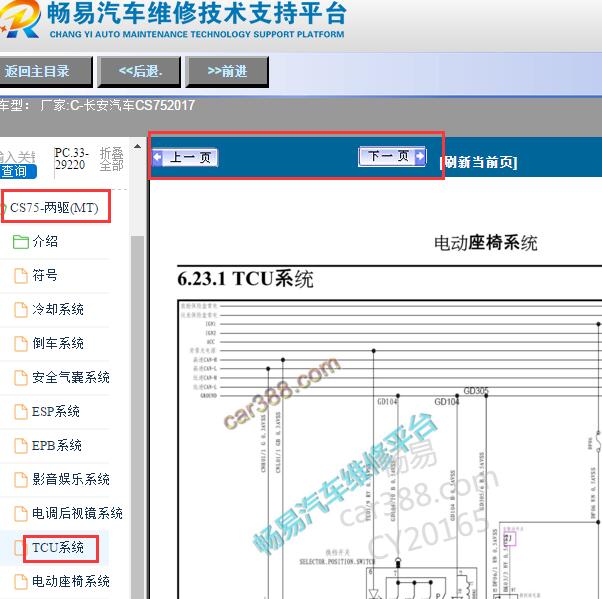Click the document icon beside 安全气囊系统
This screenshot has height=599, width=602.
pyautogui.click(x=21, y=378)
